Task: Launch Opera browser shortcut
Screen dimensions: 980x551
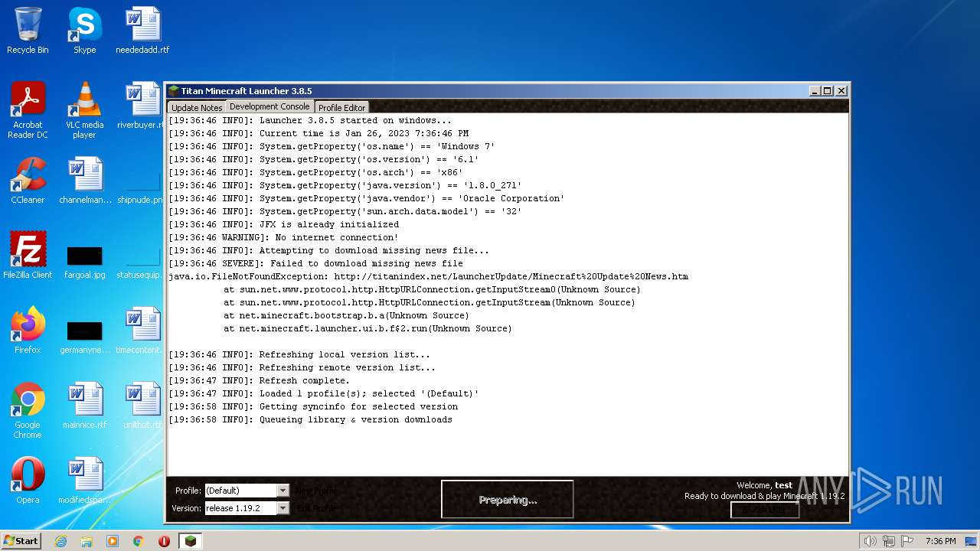Action: (28, 481)
